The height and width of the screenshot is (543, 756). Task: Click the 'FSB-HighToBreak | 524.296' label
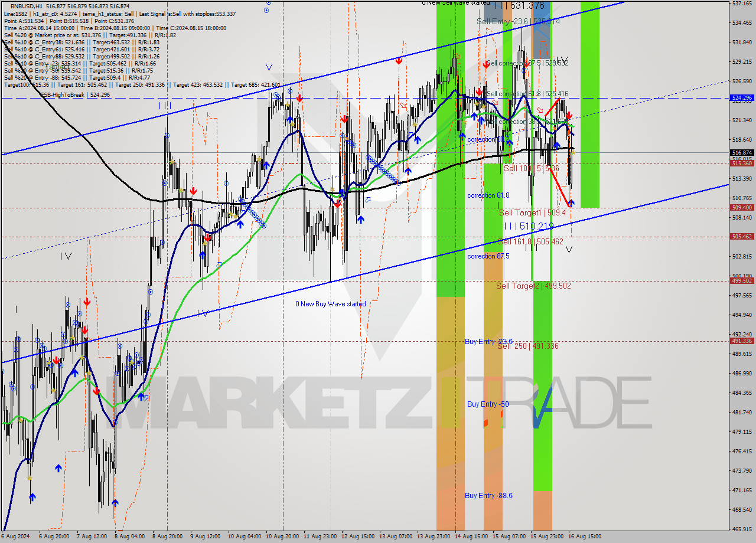point(74,94)
